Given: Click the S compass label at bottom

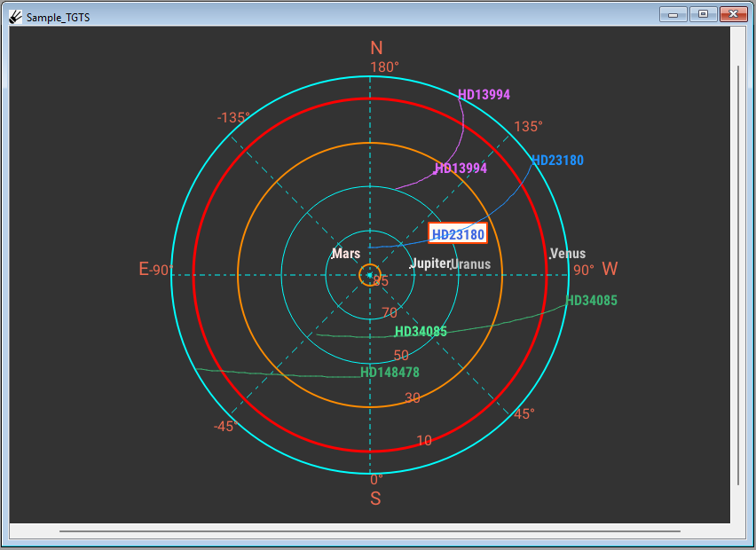Looking at the screenshot, I should 375,499.
